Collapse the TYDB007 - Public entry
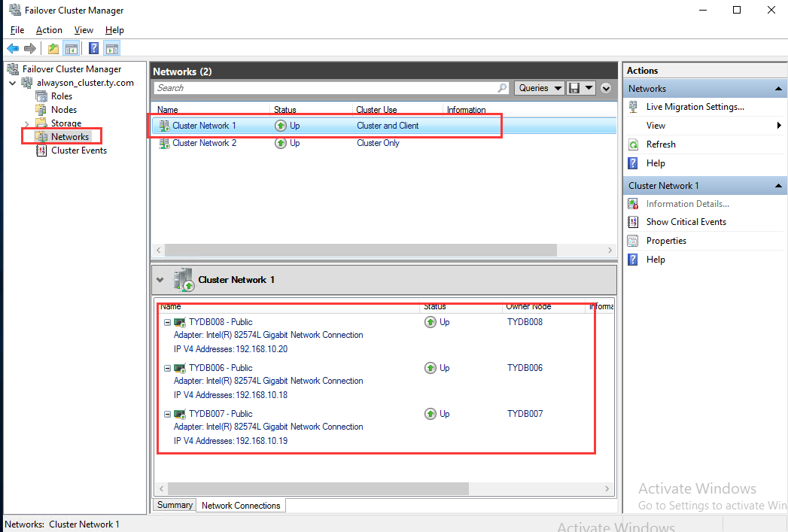Viewport: 788px width, 532px height. (x=167, y=415)
